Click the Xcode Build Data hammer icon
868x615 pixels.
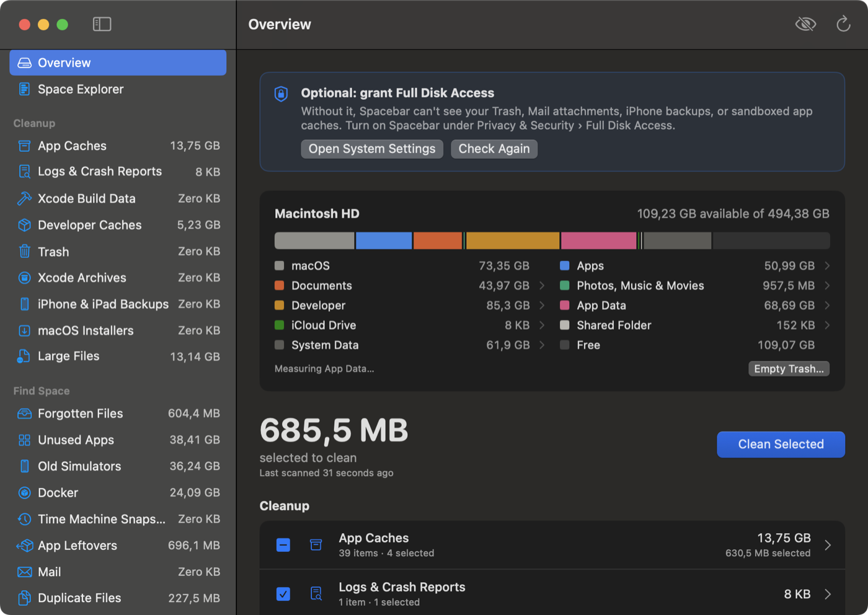pyautogui.click(x=24, y=198)
